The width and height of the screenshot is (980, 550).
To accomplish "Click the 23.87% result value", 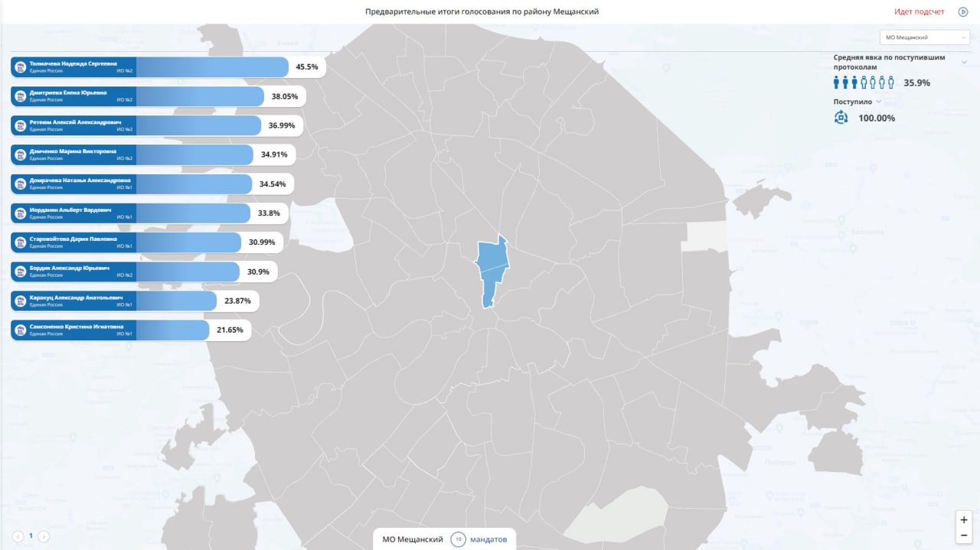I will coord(238,301).
